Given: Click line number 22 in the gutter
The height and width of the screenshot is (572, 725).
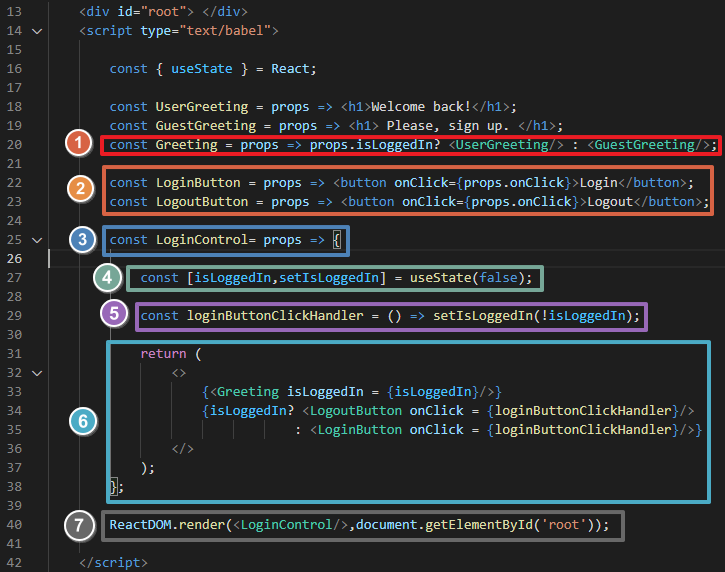Looking at the screenshot, I should (x=14, y=183).
